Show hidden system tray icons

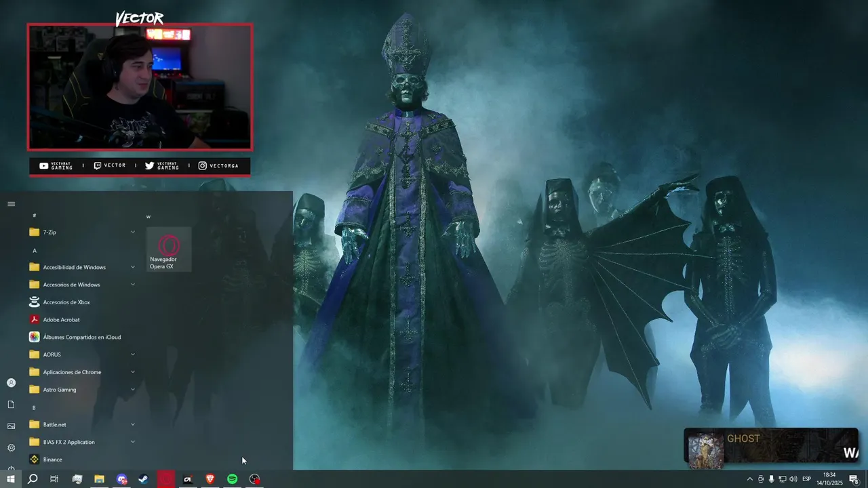[x=749, y=479]
